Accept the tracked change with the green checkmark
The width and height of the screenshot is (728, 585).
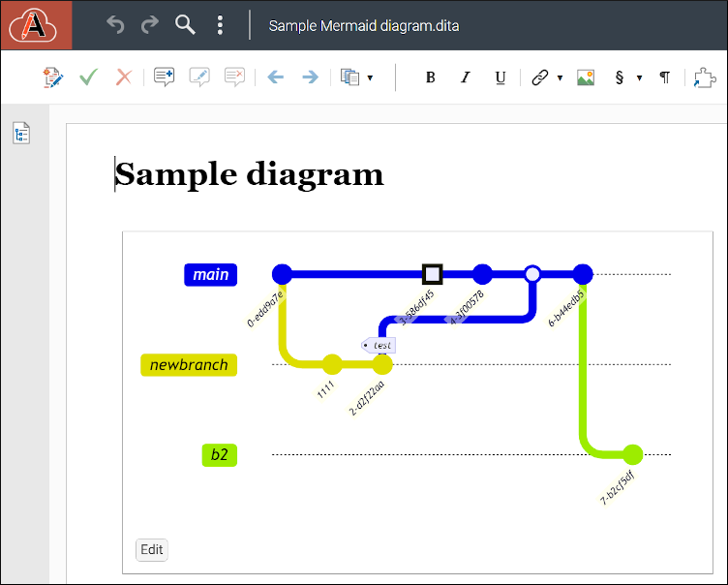tap(89, 77)
